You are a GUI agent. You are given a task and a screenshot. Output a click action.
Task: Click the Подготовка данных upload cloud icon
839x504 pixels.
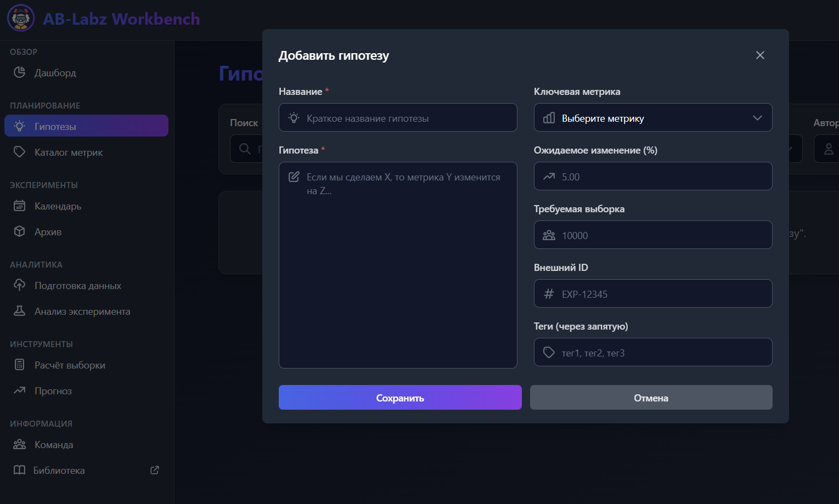pyautogui.click(x=20, y=285)
